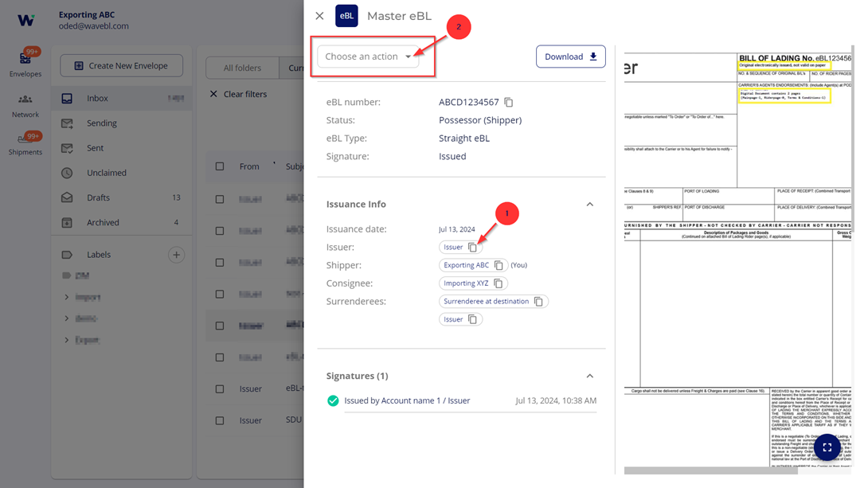Copy the Exporting ABC shipper name
Viewport: 868px width, 488px height.
point(499,265)
